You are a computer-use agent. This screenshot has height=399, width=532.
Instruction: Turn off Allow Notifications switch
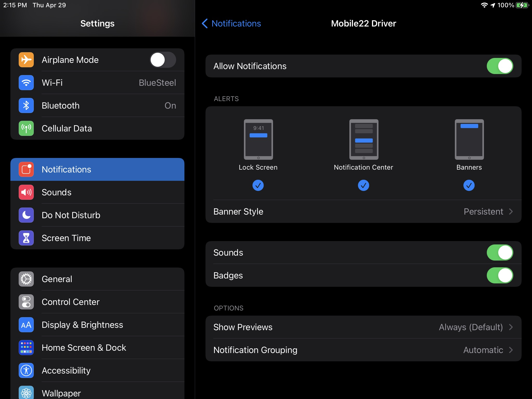point(500,66)
